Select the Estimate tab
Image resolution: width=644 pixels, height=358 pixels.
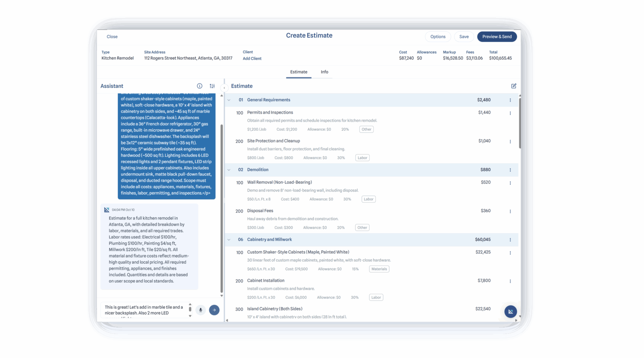(x=298, y=72)
